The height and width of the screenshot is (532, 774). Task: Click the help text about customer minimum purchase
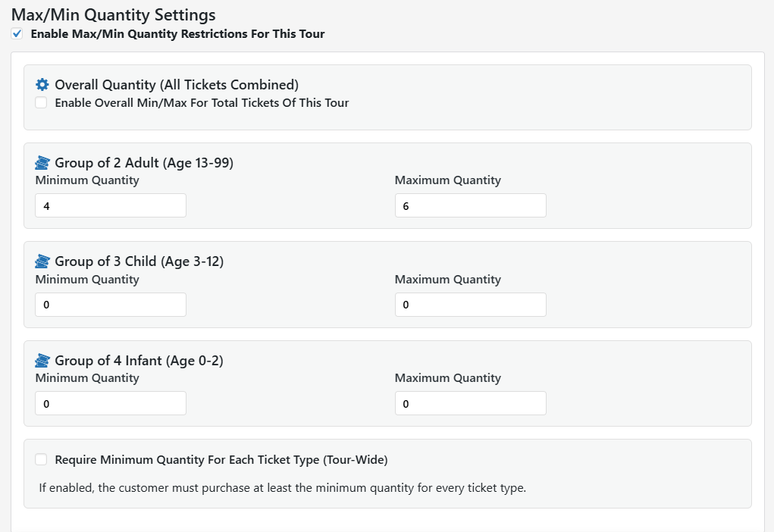[282, 488]
